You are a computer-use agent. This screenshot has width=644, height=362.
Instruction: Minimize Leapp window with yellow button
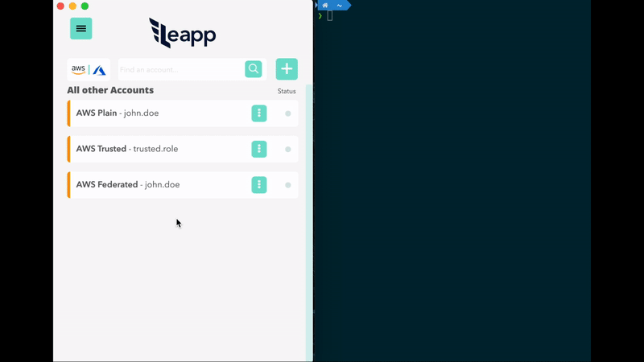point(72,6)
